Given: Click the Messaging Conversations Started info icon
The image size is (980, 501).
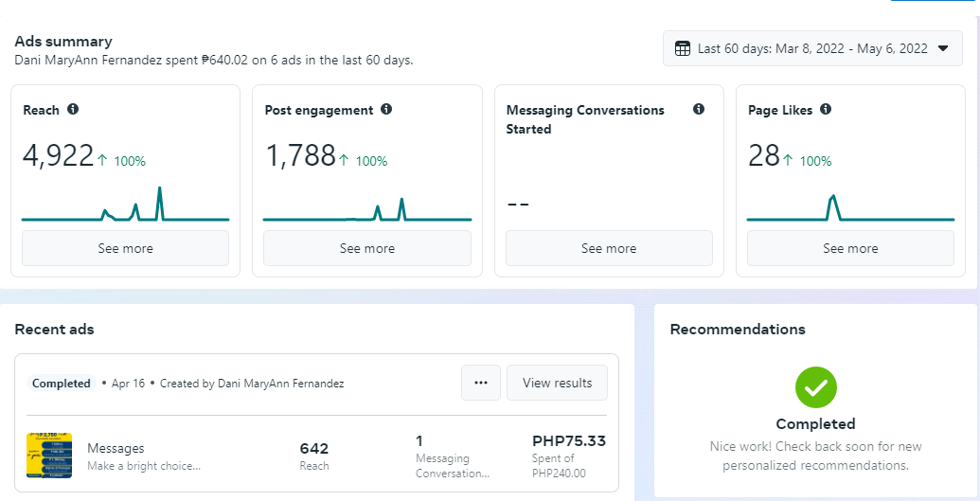Looking at the screenshot, I should (x=699, y=110).
